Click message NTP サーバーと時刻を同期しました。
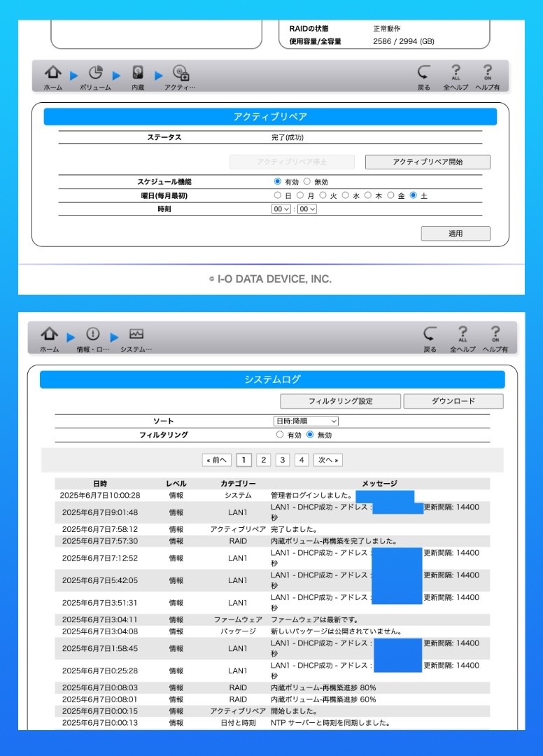Viewport: 543px width, 756px height. [x=330, y=722]
